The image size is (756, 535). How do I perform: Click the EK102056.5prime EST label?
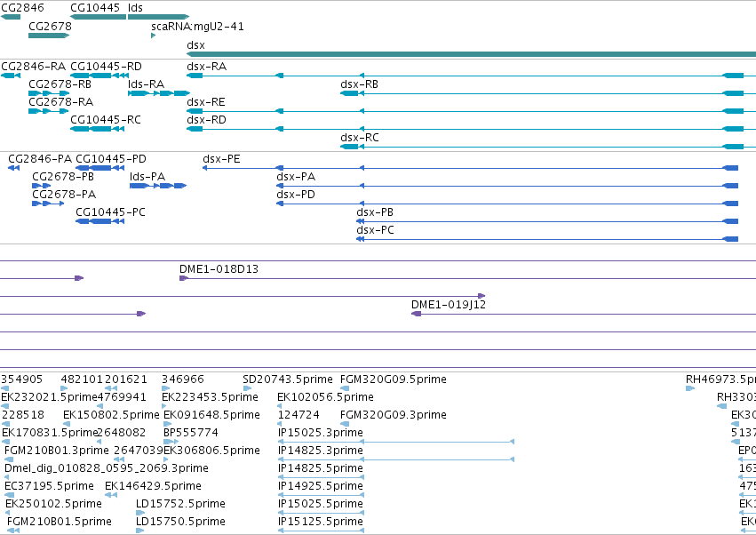click(x=325, y=397)
